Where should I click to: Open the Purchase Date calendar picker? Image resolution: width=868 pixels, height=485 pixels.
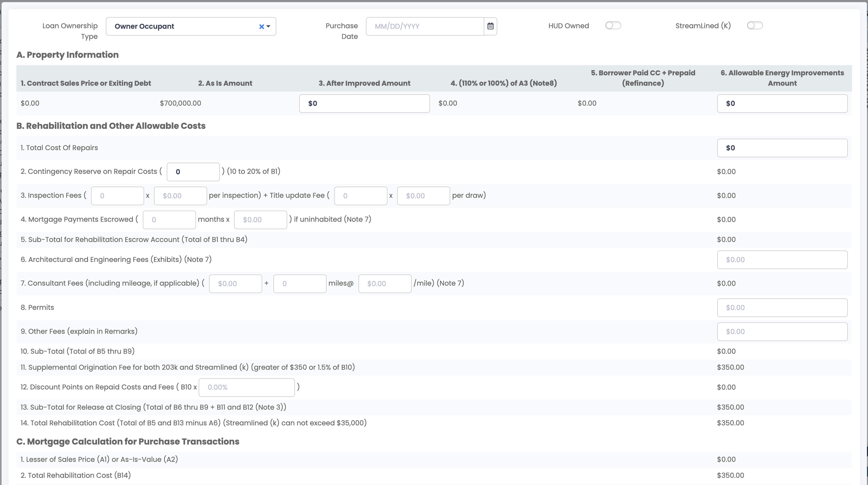coord(491,26)
